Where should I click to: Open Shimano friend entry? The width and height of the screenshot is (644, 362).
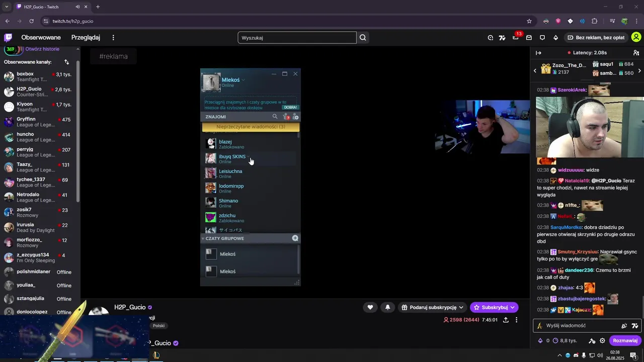(250, 203)
